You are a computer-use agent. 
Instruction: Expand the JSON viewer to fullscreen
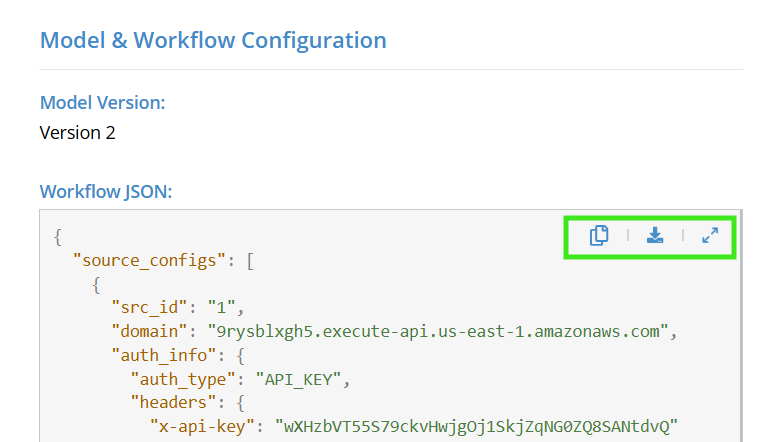pyautogui.click(x=710, y=236)
